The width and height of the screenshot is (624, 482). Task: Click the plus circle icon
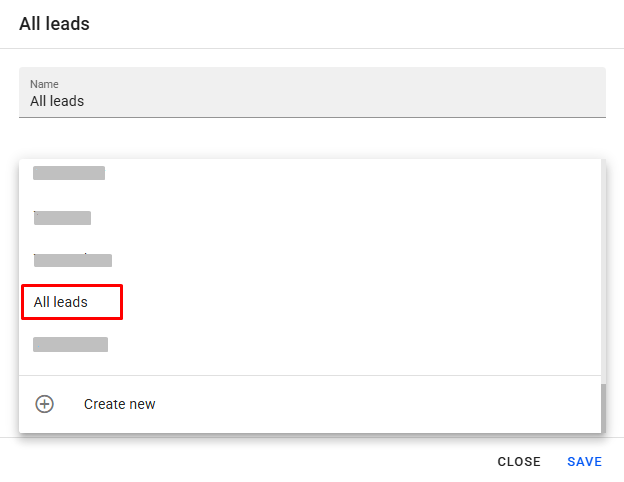44,404
